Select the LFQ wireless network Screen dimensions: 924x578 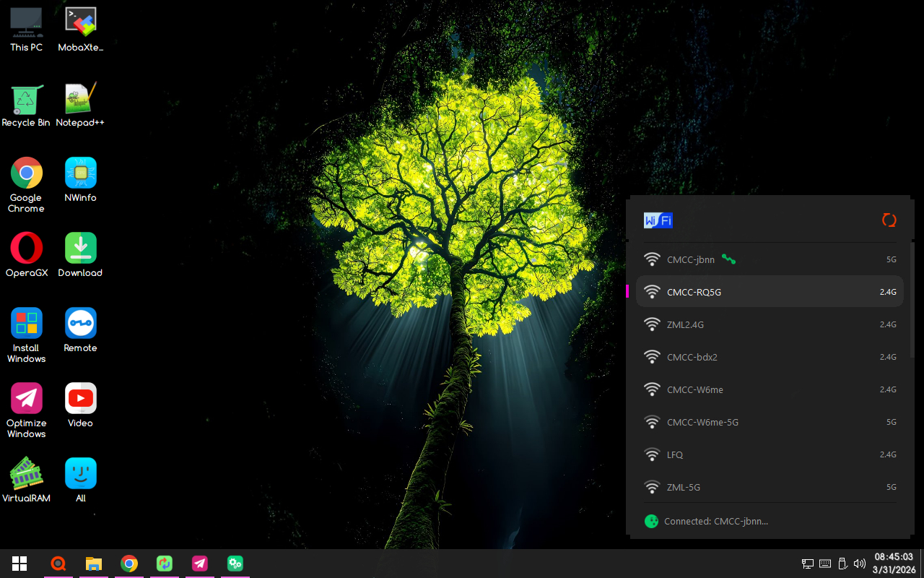pos(770,454)
